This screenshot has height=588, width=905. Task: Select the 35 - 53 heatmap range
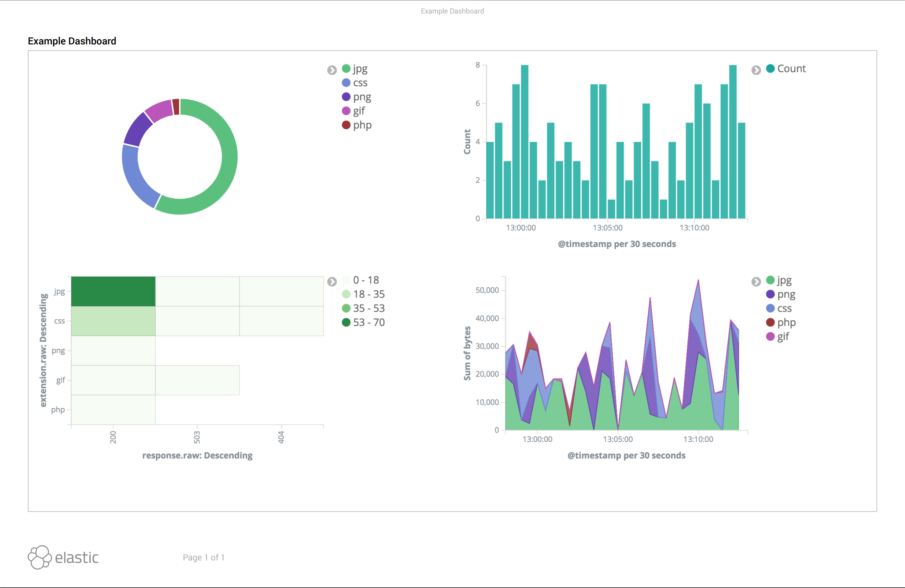click(369, 308)
